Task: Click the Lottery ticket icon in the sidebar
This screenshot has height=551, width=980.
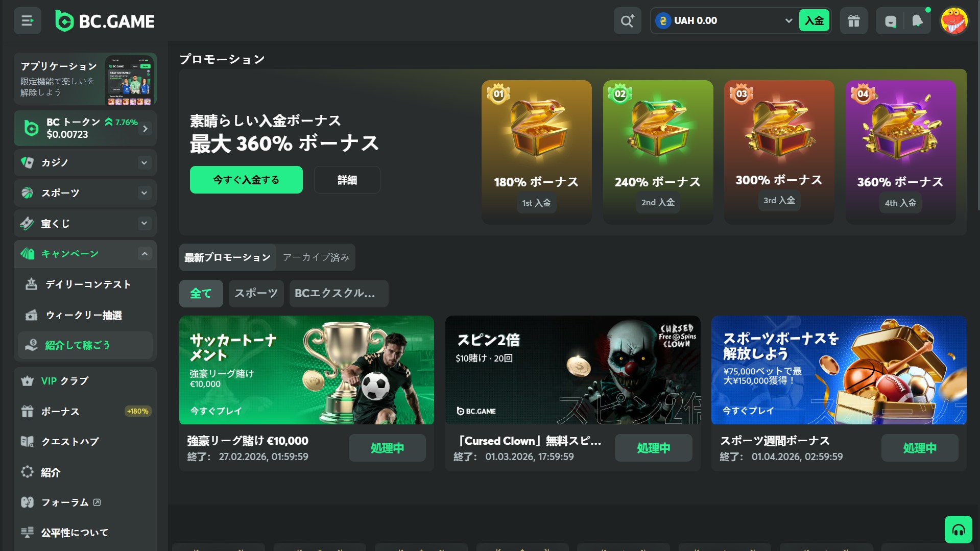Action: (27, 223)
